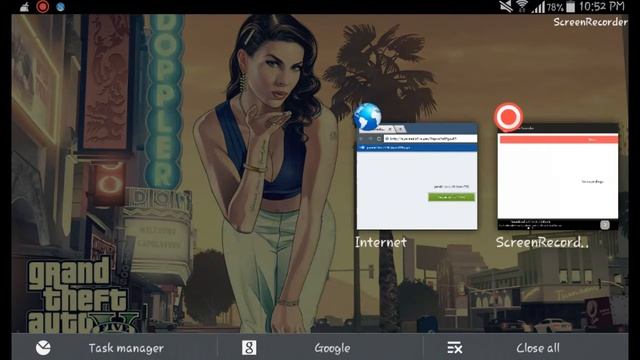
Task: Tap the USB notification icon
Action: point(24,7)
